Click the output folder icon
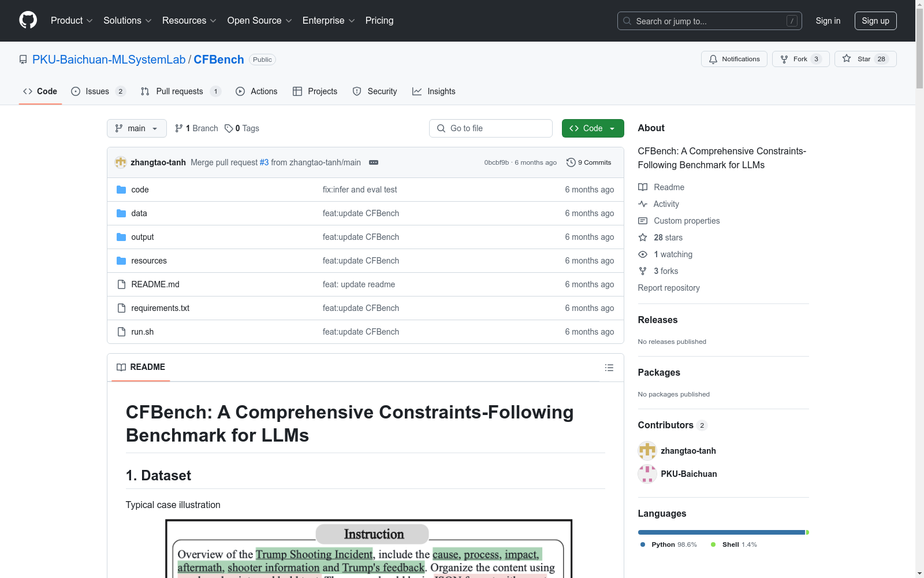The image size is (924, 578). point(121,237)
